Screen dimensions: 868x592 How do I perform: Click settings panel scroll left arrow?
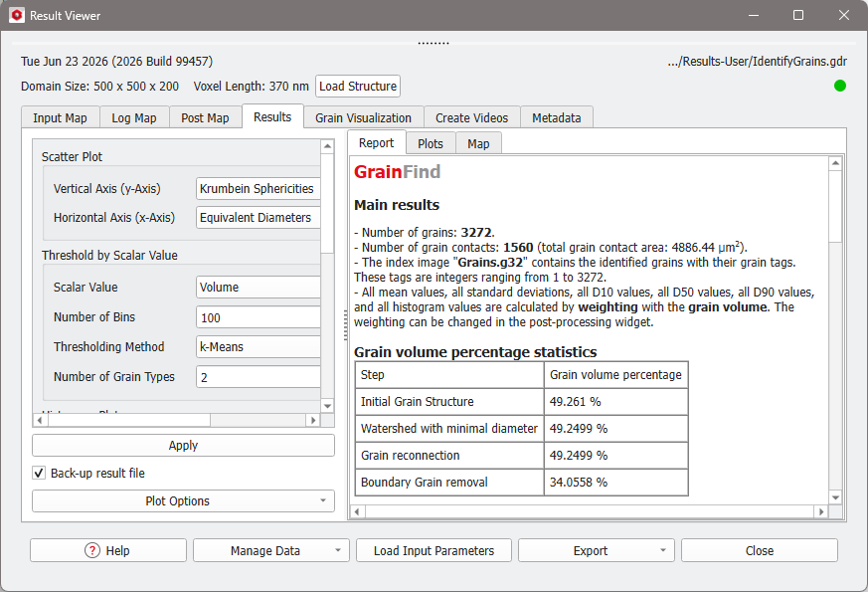click(40, 420)
